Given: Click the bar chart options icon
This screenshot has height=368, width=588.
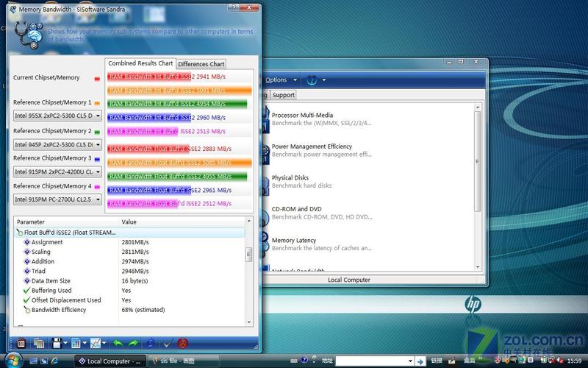Looking at the screenshot, I should pos(76,343).
